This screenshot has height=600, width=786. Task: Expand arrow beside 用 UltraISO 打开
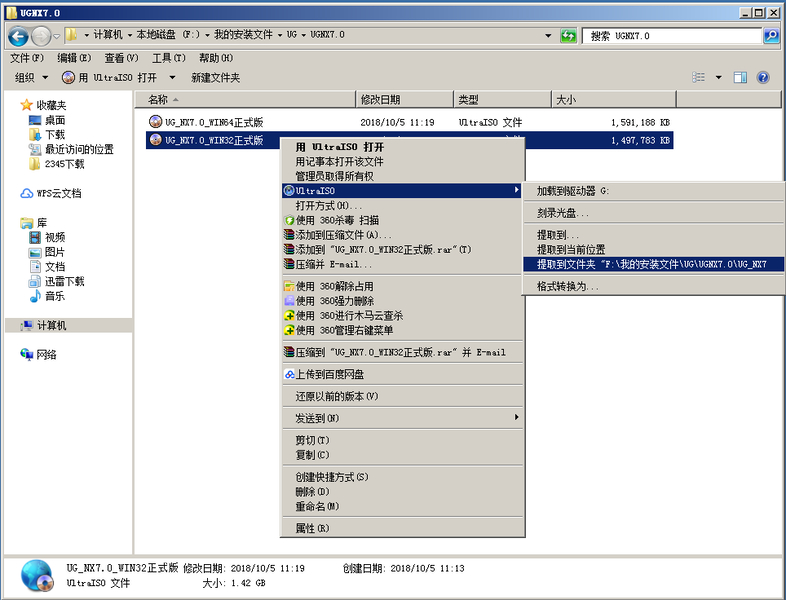click(x=172, y=77)
